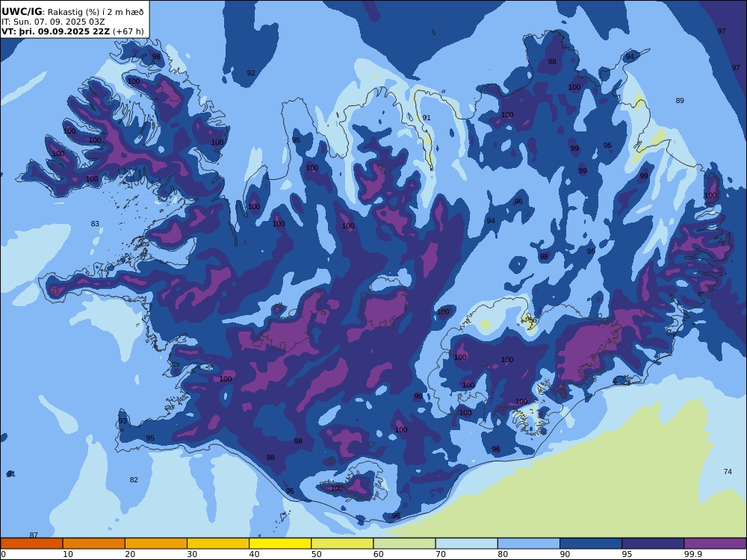Select the golden 30–40 legend swatch
The height and width of the screenshot is (560, 747).
click(218, 544)
